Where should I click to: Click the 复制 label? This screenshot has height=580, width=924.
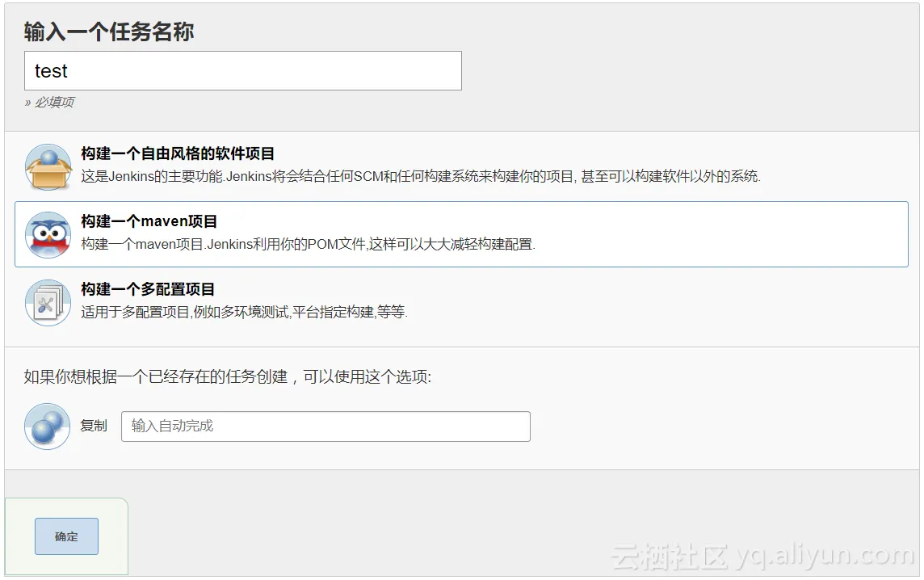tap(94, 426)
